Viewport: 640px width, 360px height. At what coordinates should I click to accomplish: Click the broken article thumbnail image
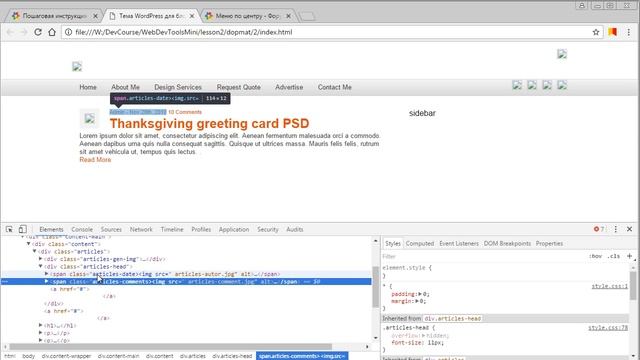pyautogui.click(x=89, y=119)
